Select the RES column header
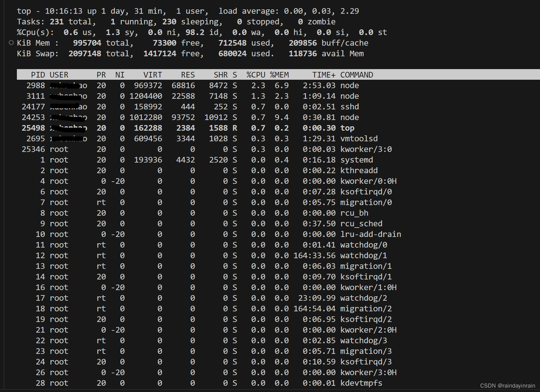Viewport: 540px width, 392px height. tap(188, 75)
